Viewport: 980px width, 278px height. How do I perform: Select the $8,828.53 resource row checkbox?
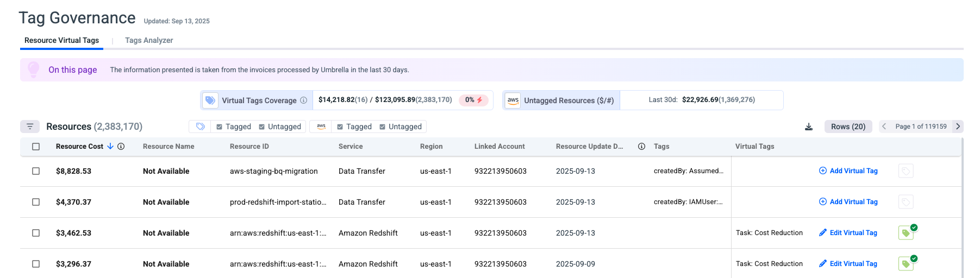(36, 171)
